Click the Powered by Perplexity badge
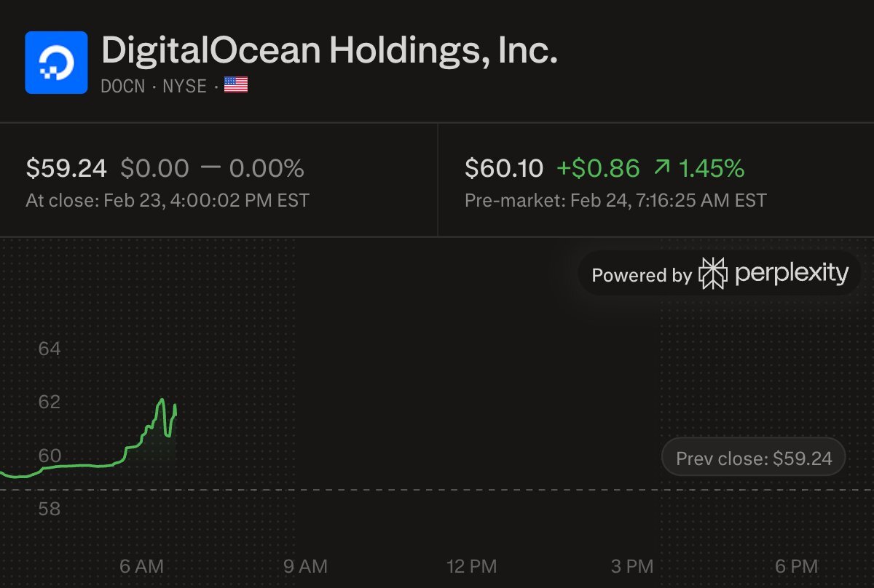This screenshot has height=588, width=874. click(x=720, y=274)
